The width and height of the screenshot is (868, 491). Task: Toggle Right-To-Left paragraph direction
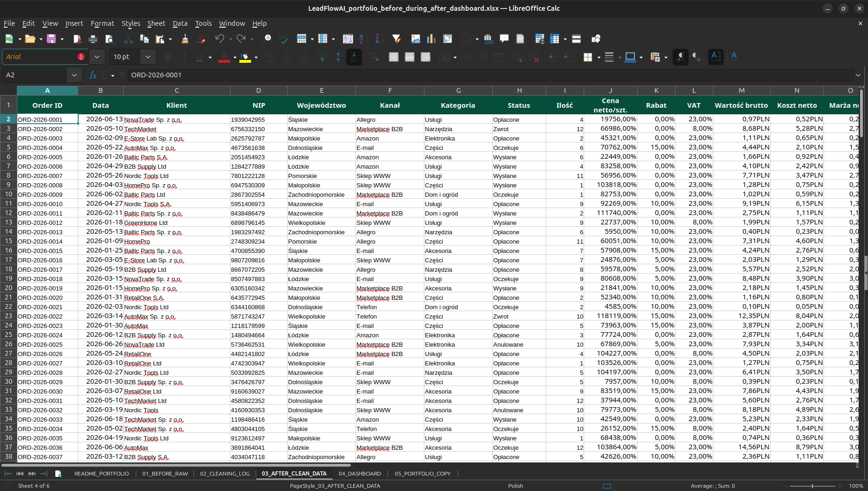coord(697,57)
